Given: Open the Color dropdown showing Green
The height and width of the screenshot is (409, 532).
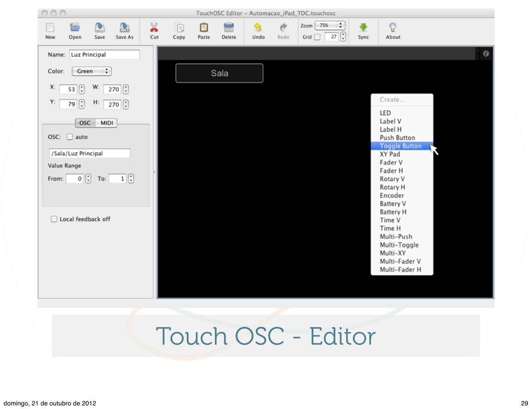Looking at the screenshot, I should pos(92,71).
